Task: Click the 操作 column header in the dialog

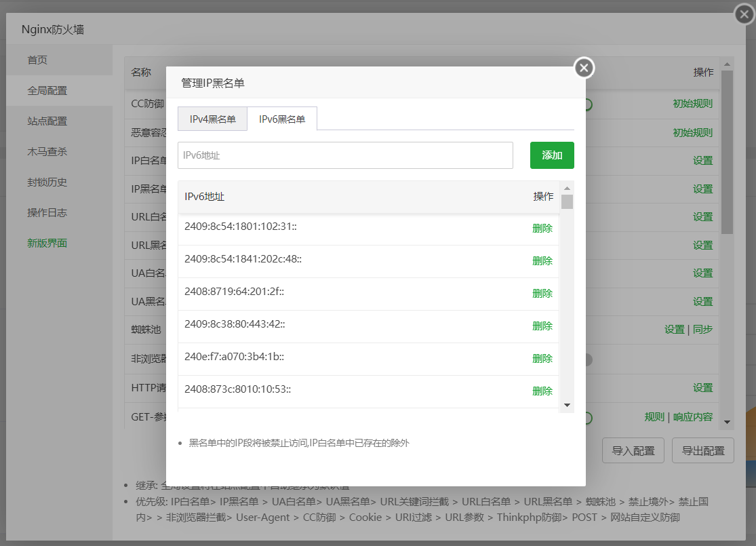Action: pyautogui.click(x=543, y=197)
